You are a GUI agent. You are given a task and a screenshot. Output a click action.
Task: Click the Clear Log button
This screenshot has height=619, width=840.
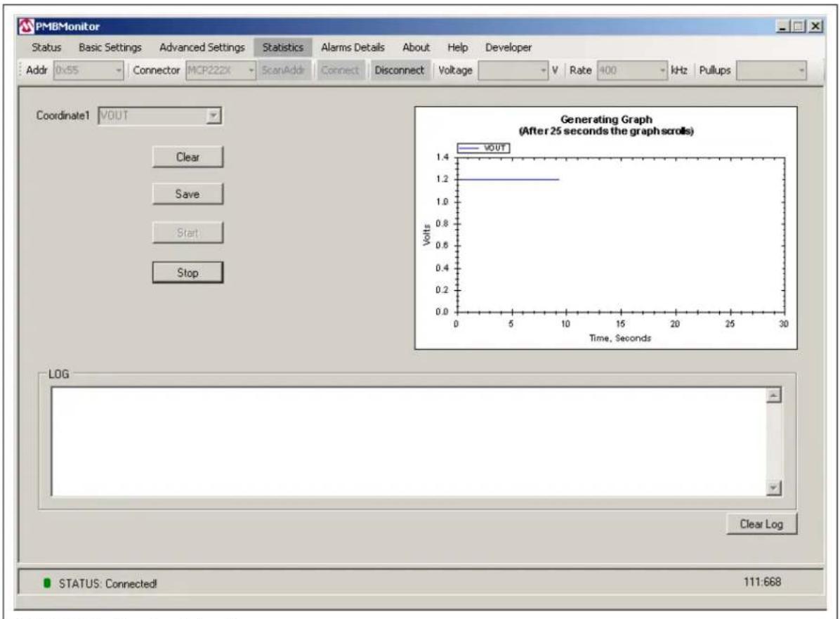pos(761,524)
